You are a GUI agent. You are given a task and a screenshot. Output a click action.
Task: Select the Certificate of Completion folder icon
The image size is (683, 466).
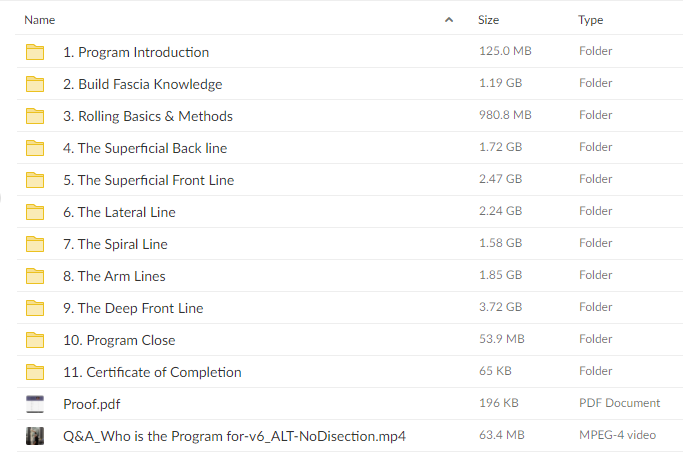tap(35, 371)
